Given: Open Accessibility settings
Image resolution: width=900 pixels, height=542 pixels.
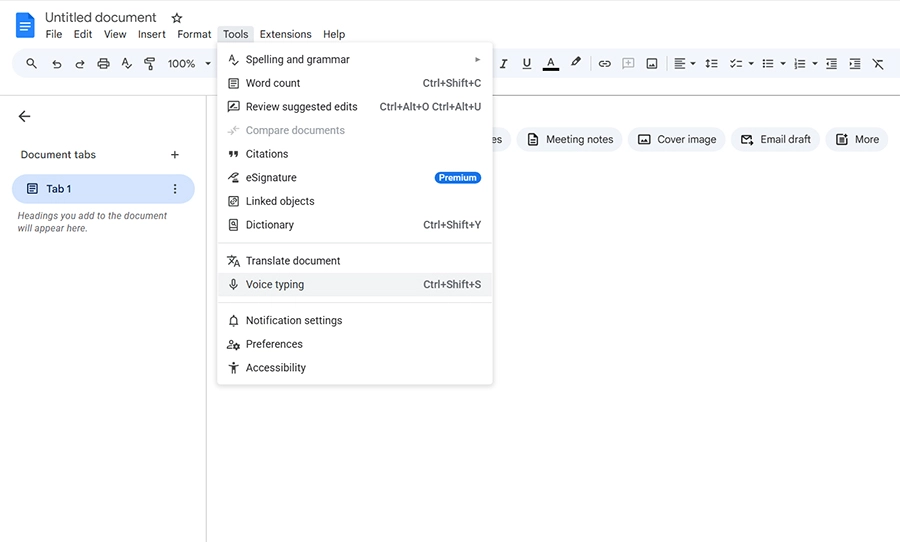Looking at the screenshot, I should point(355,367).
